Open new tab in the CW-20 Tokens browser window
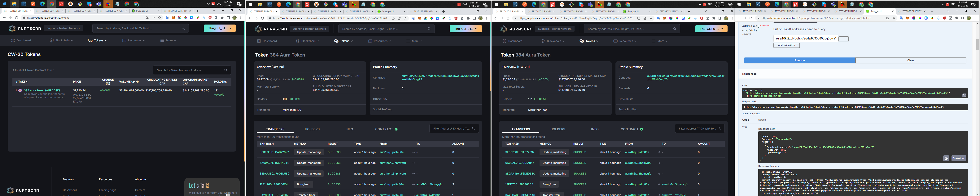This screenshot has width=980, height=196. tap(197, 11)
